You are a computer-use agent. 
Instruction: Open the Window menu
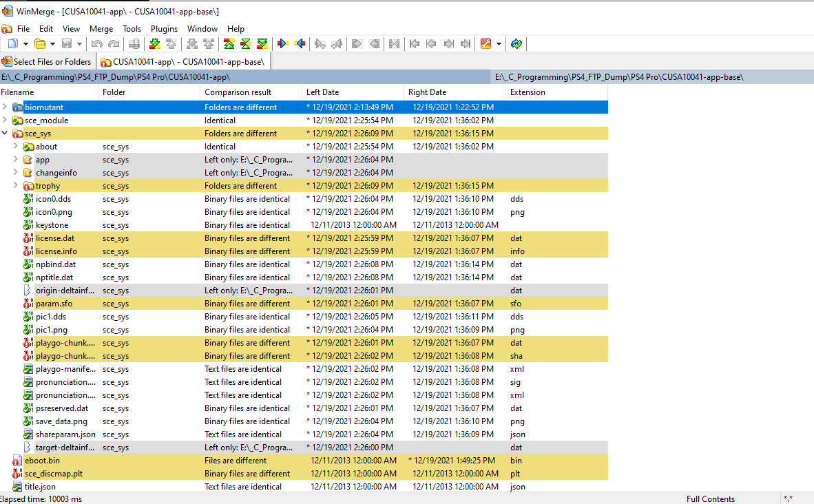tap(202, 29)
